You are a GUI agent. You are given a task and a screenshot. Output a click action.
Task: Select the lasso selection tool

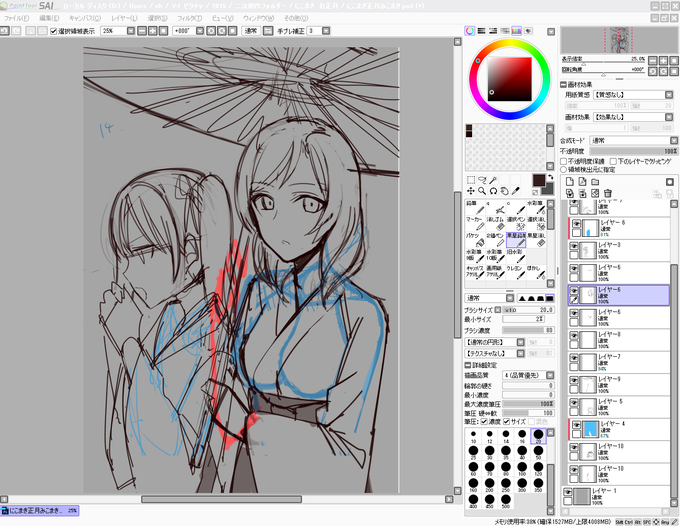tap(482, 180)
